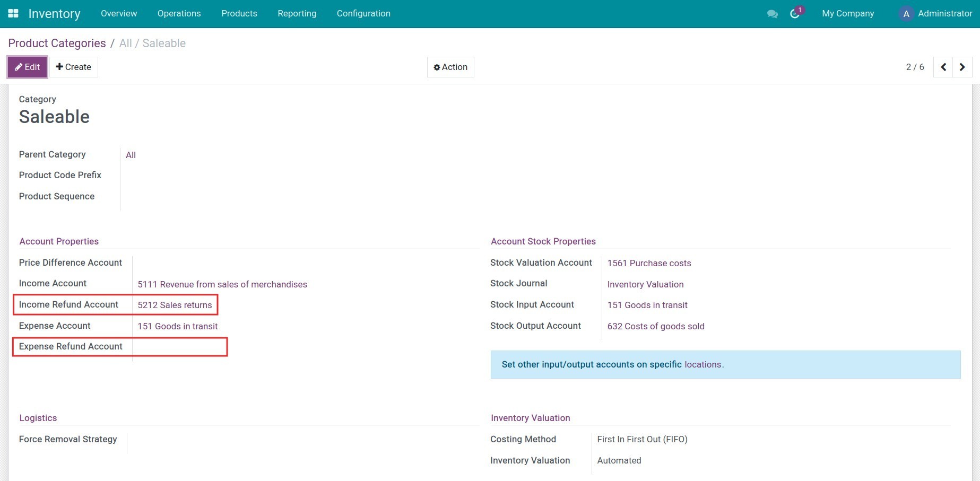Screen dimensions: 980x481
Task: Open the Administrator avatar menu
Action: tap(906, 13)
